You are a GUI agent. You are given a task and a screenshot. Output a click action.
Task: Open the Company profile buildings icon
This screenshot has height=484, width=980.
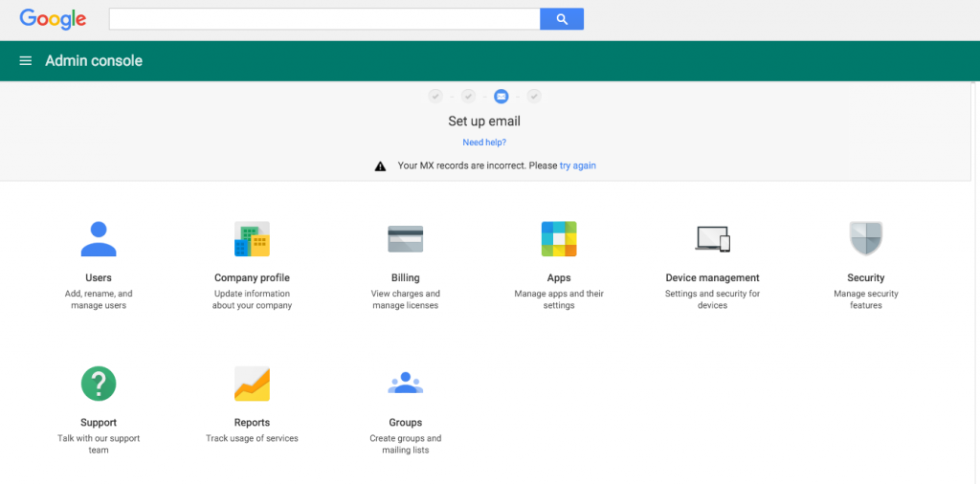point(252,238)
